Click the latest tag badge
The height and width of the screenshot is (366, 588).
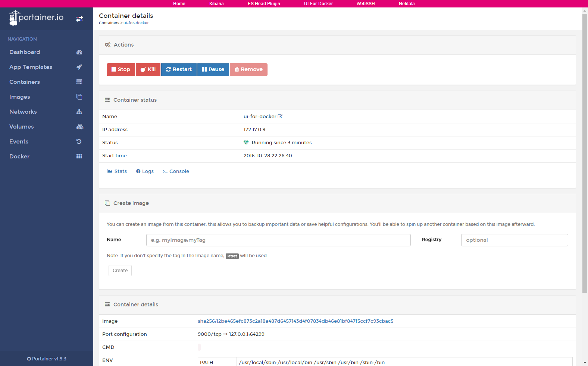pyautogui.click(x=232, y=256)
